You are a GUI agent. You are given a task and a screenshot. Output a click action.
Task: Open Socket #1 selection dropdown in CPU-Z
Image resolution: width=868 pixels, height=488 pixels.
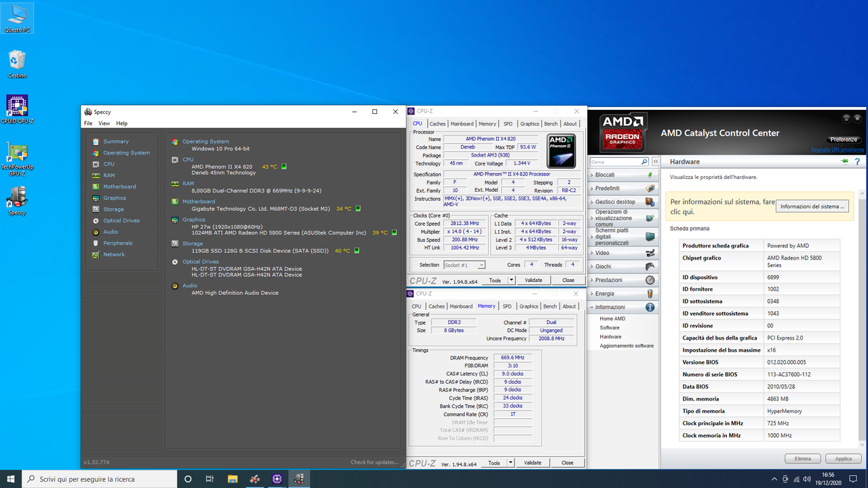[x=464, y=265]
